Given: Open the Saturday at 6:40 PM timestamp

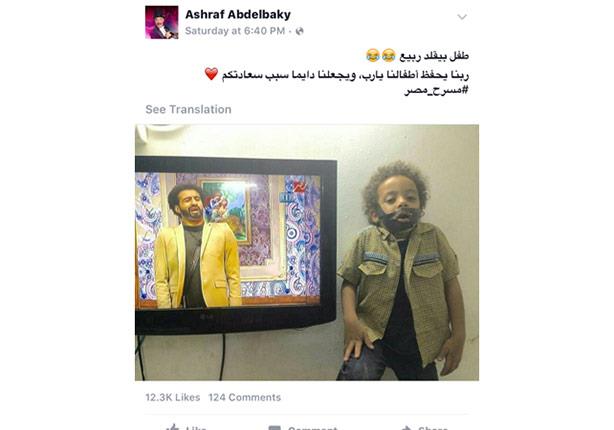Looking at the screenshot, I should (x=235, y=31).
